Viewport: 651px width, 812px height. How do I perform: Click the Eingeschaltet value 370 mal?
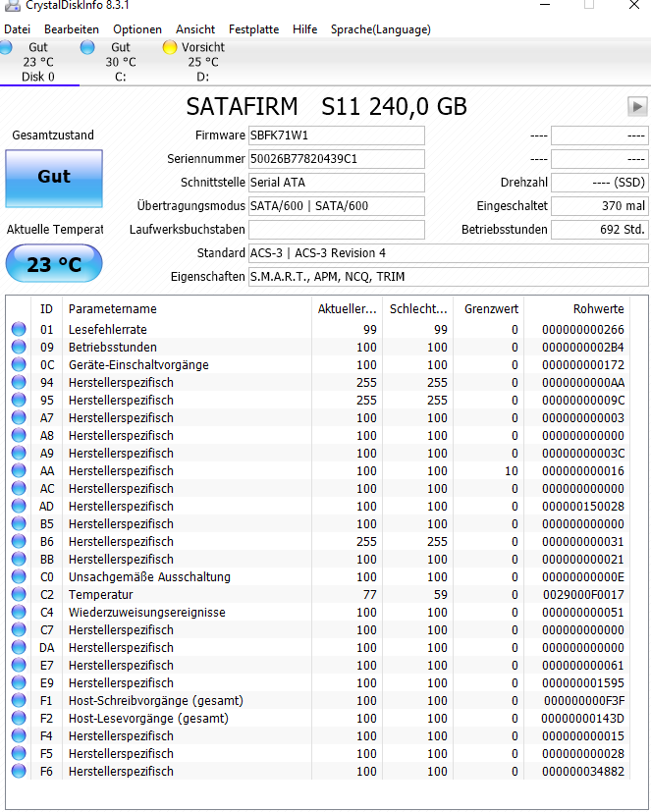[599, 206]
